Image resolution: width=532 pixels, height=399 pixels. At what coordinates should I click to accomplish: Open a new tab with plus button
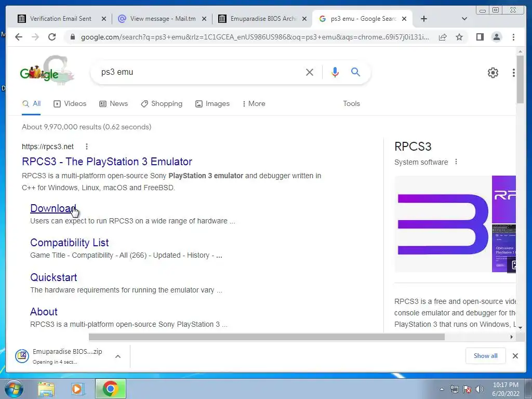point(424,19)
